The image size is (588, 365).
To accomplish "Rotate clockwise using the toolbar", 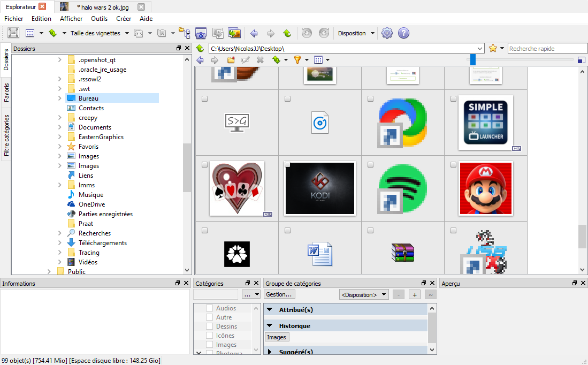I will click(x=324, y=33).
